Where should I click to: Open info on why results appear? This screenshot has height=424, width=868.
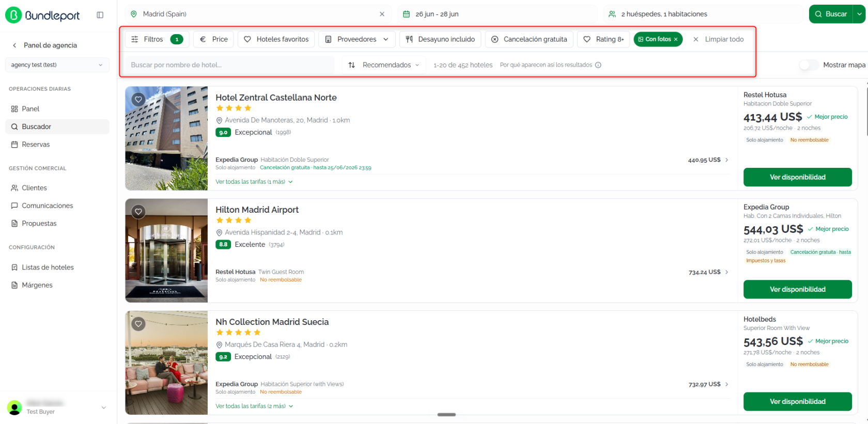point(598,65)
